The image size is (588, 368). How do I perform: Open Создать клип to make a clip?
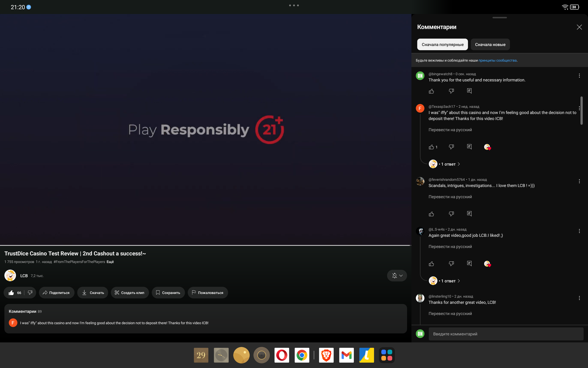[130, 293]
